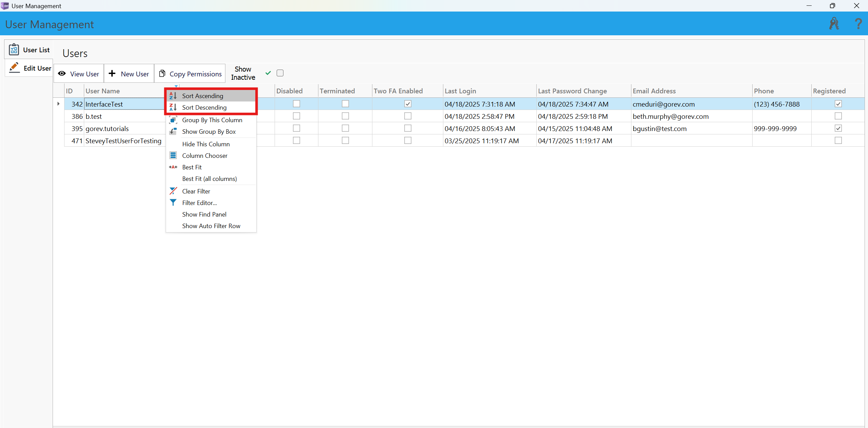Open the User List tab
The image size is (868, 428).
pos(29,50)
